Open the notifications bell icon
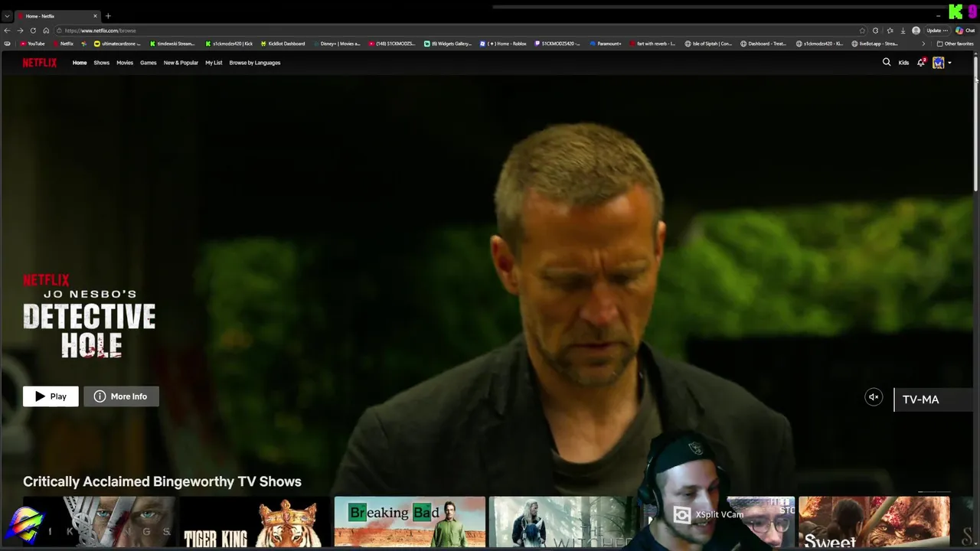Viewport: 980px width, 551px height. pyautogui.click(x=921, y=63)
